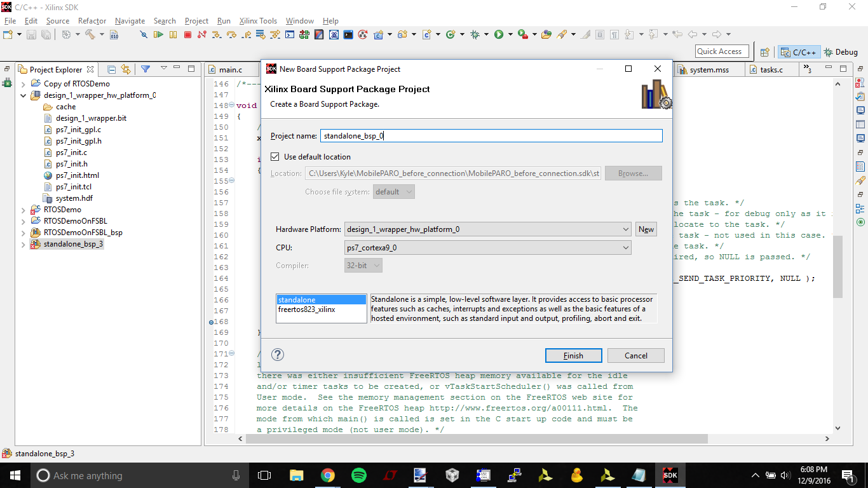Switch to the main.c editor tab
868x488 pixels.
coord(230,70)
